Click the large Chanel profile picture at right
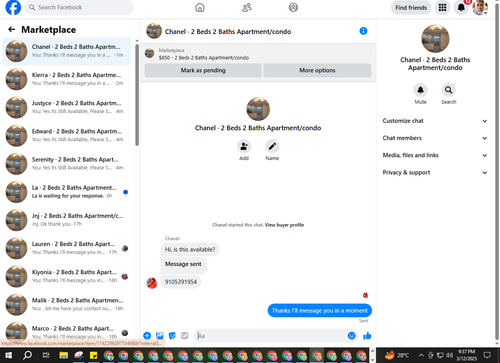Screen dimensions: 500x363 (x=435, y=38)
